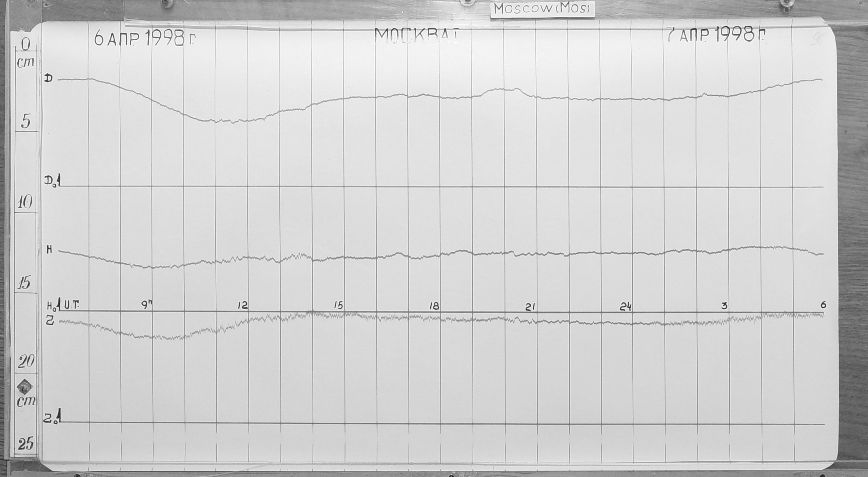Click the 3 hour mark

724,306
